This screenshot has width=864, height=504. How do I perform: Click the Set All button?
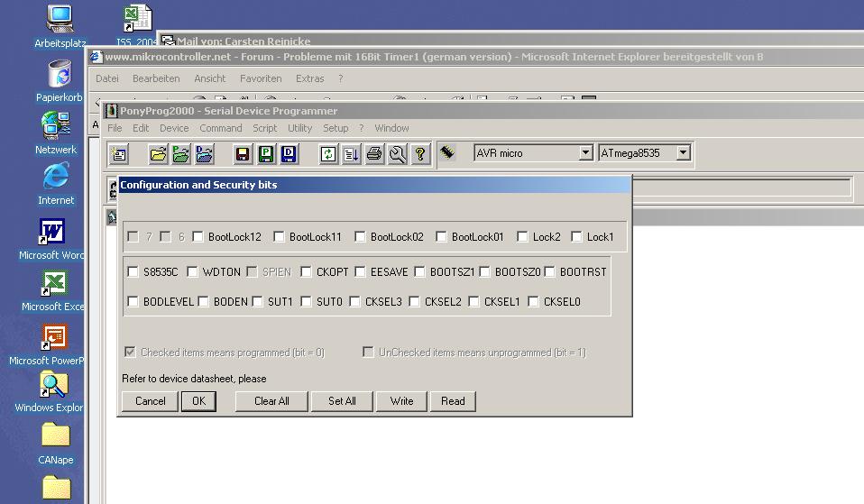point(342,401)
